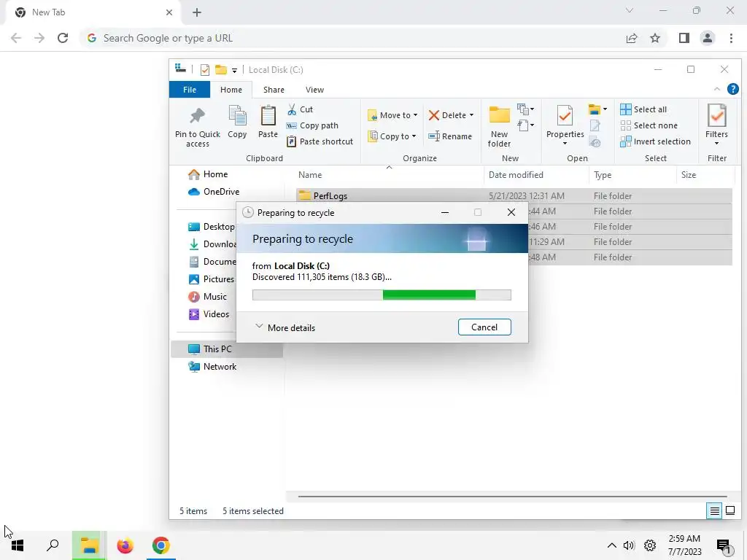Open Customize Quick Access Toolbar arrow
This screenshot has width=747, height=560.
tap(234, 71)
